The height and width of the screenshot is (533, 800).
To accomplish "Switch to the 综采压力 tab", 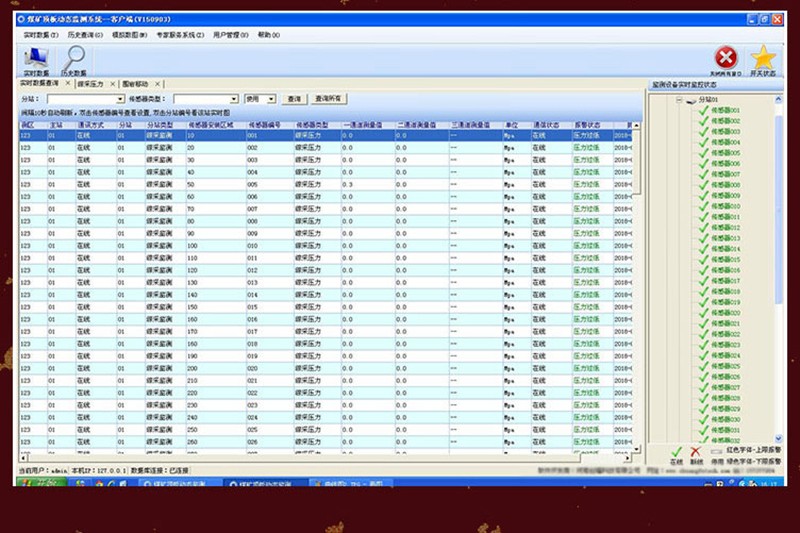I will [90, 84].
